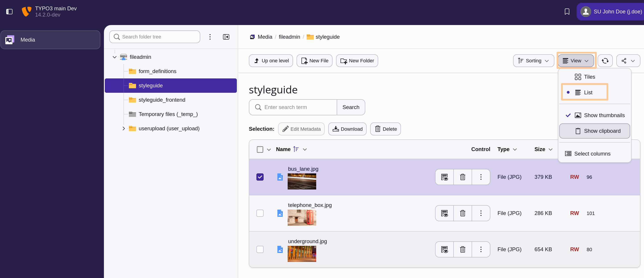The image size is (644, 278).
Task: Collapse the fileadmin tree node
Action: pos(114,57)
